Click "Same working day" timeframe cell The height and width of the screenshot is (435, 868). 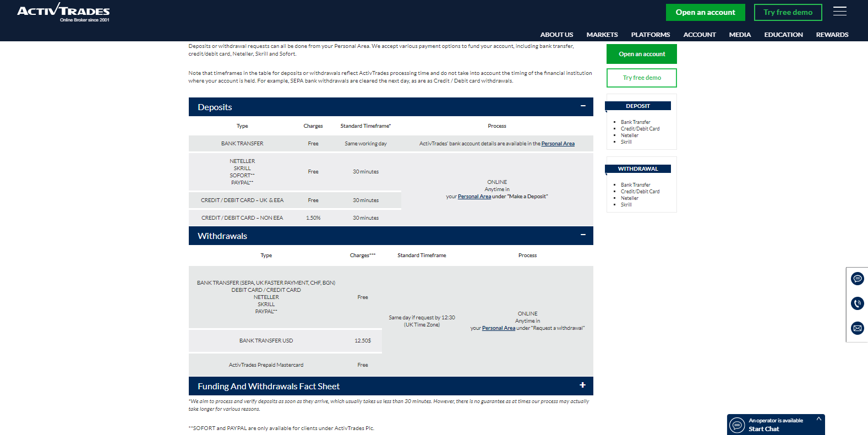click(x=365, y=144)
